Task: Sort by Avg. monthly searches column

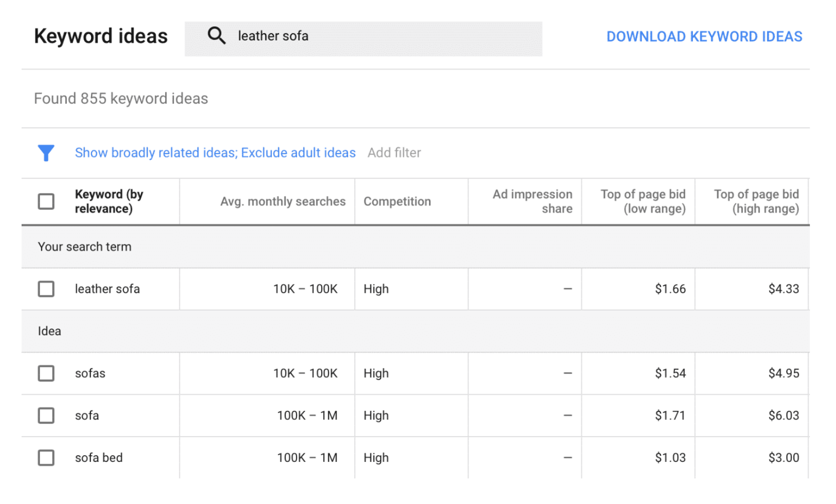Action: (x=283, y=201)
